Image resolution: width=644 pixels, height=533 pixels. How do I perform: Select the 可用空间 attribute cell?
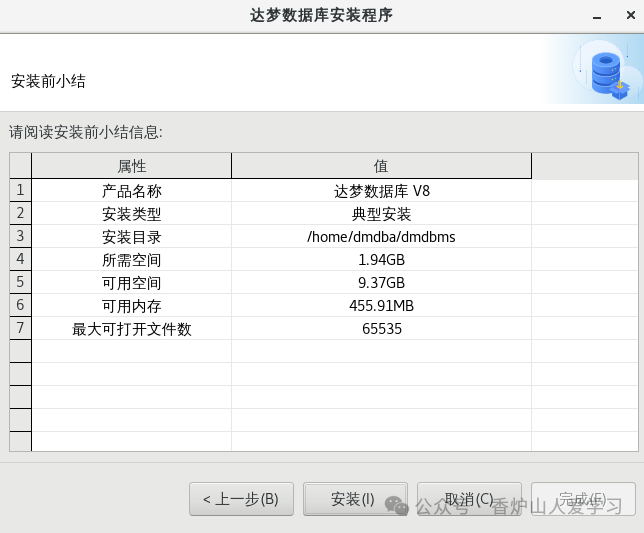tap(131, 283)
